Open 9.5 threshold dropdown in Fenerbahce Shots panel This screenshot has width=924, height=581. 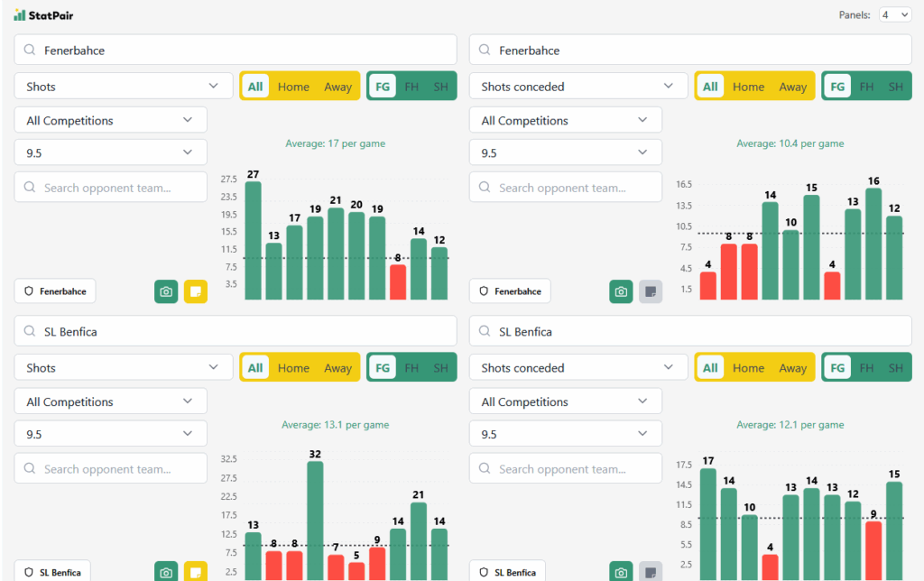[110, 152]
